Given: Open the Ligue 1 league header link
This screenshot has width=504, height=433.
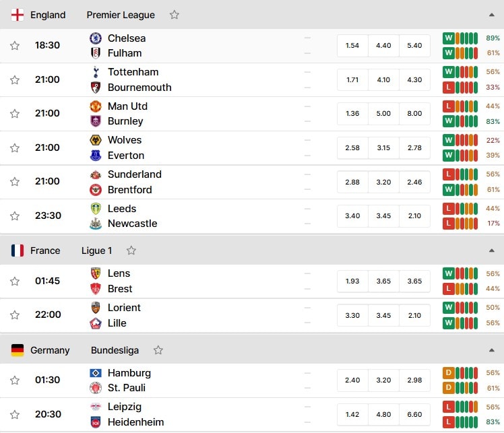Looking at the screenshot, I should pos(96,251).
